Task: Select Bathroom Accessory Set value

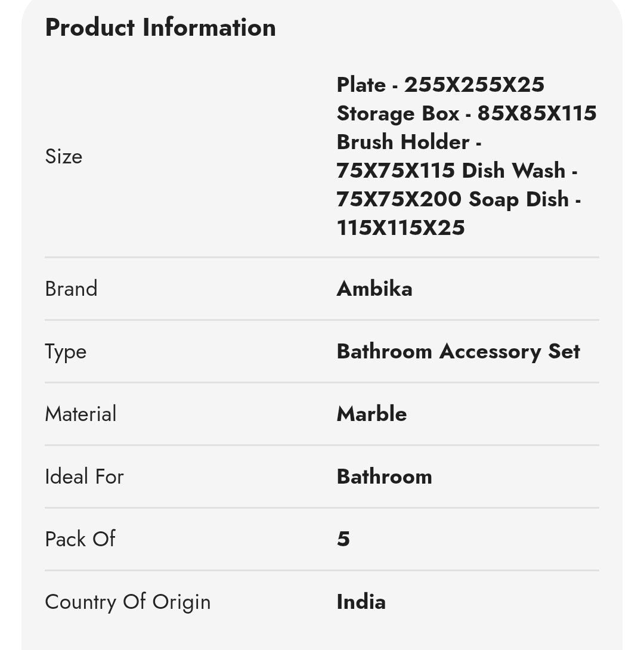Action: pos(459,351)
